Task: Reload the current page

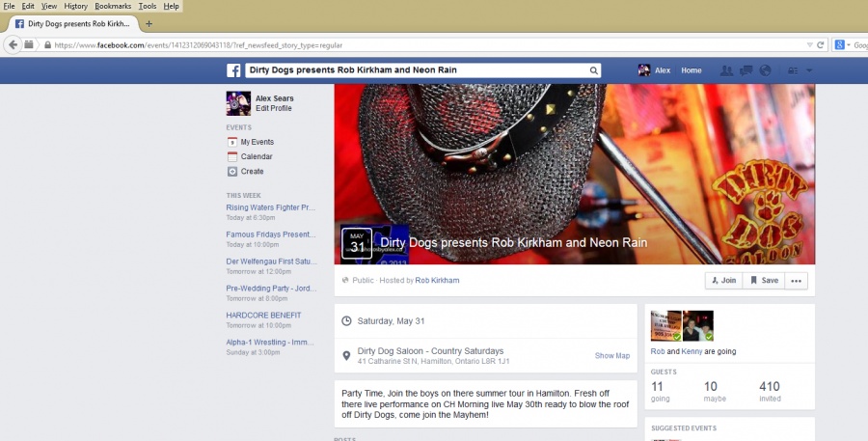Action: [x=821, y=45]
